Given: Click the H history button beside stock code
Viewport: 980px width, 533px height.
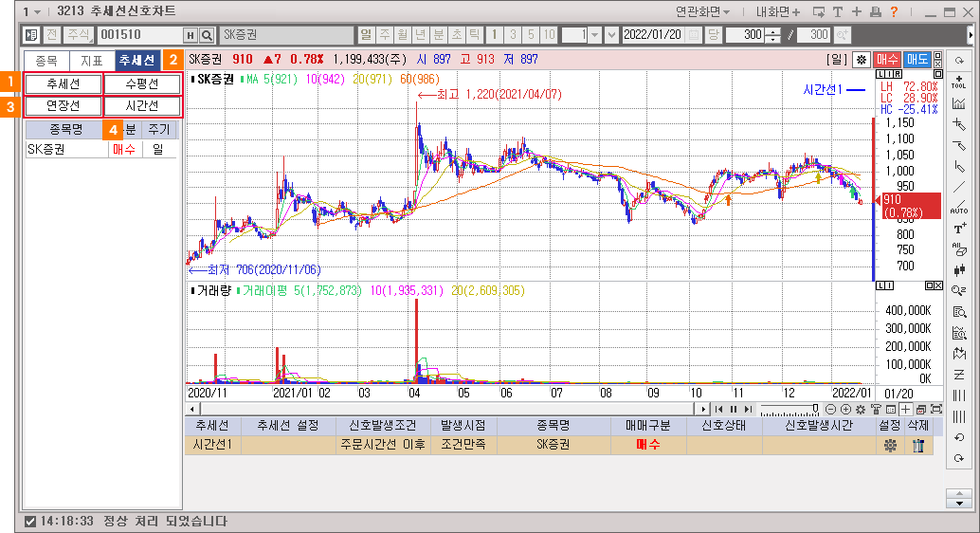Looking at the screenshot, I should tap(191, 35).
